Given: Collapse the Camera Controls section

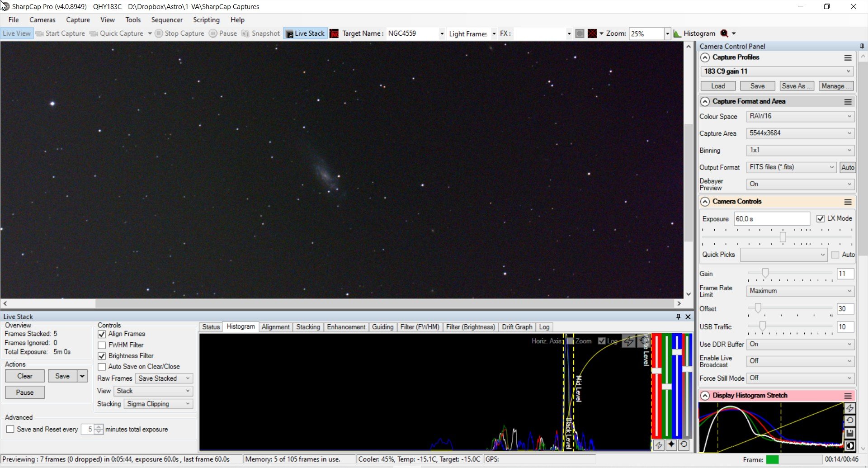Looking at the screenshot, I should (x=705, y=202).
